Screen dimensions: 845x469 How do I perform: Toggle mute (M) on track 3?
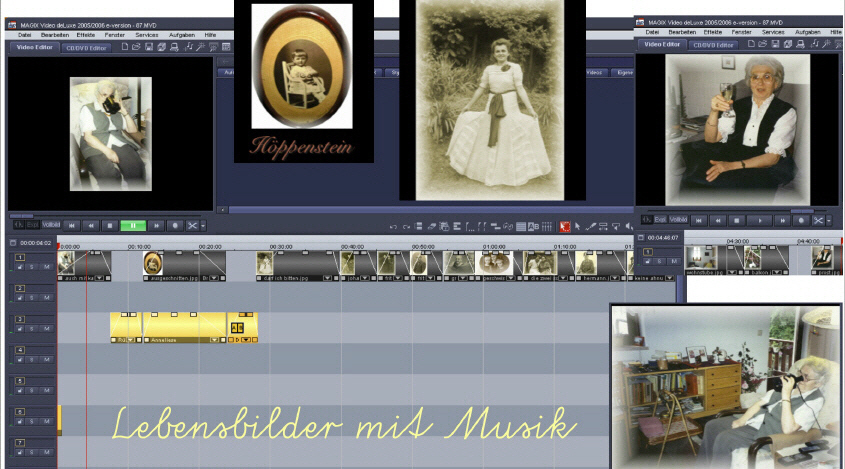46,329
